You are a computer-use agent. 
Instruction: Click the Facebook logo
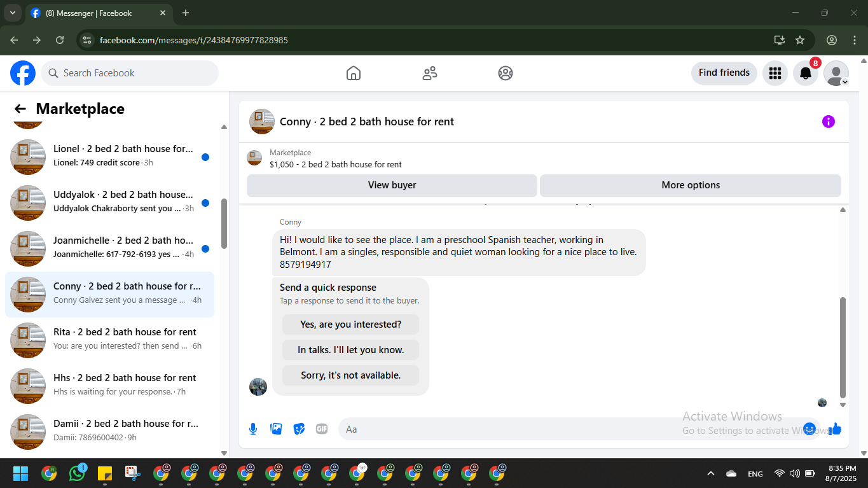pos(23,73)
